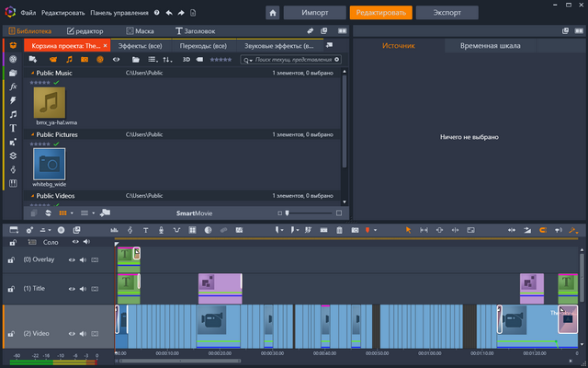Open the home screen via house icon

pos(274,13)
